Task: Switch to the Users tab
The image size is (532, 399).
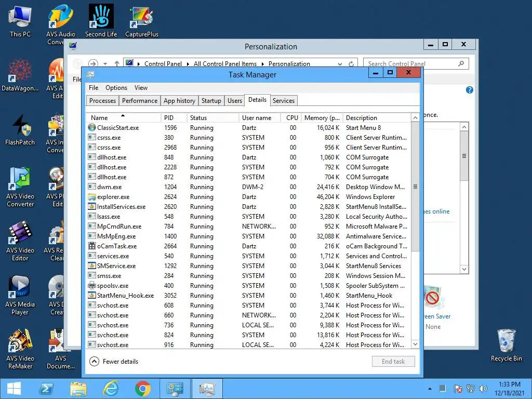Action: tap(234, 101)
